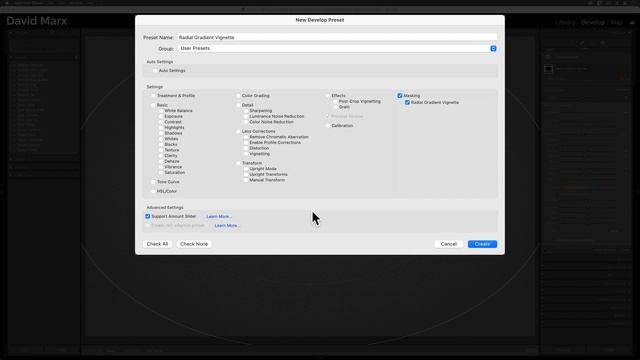The image size is (640, 360).
Task: Uncheck Radial Gradient Vignette mask checkbox
Action: [407, 102]
